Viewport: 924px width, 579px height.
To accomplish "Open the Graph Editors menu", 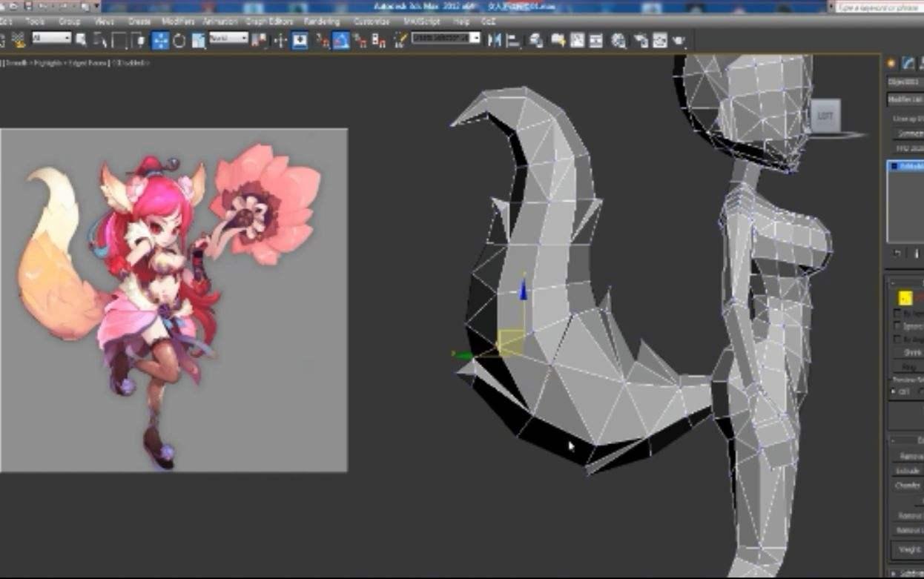I will [271, 21].
